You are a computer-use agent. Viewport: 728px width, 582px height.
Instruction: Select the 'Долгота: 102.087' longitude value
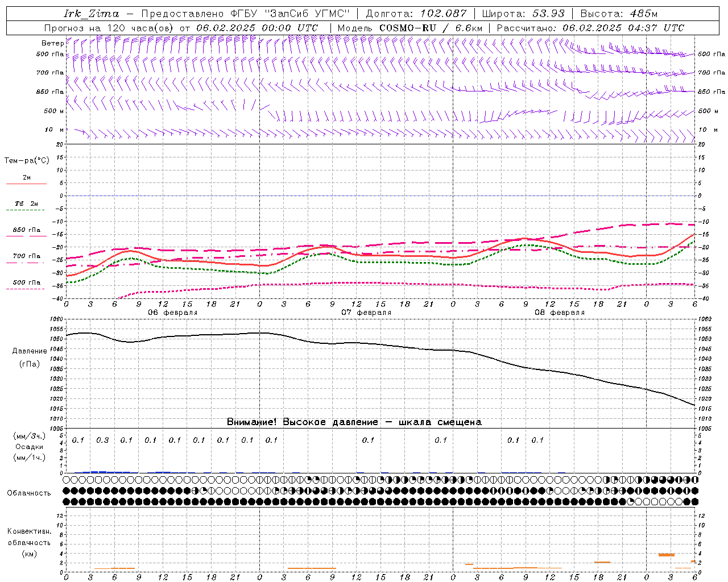pyautogui.click(x=416, y=14)
